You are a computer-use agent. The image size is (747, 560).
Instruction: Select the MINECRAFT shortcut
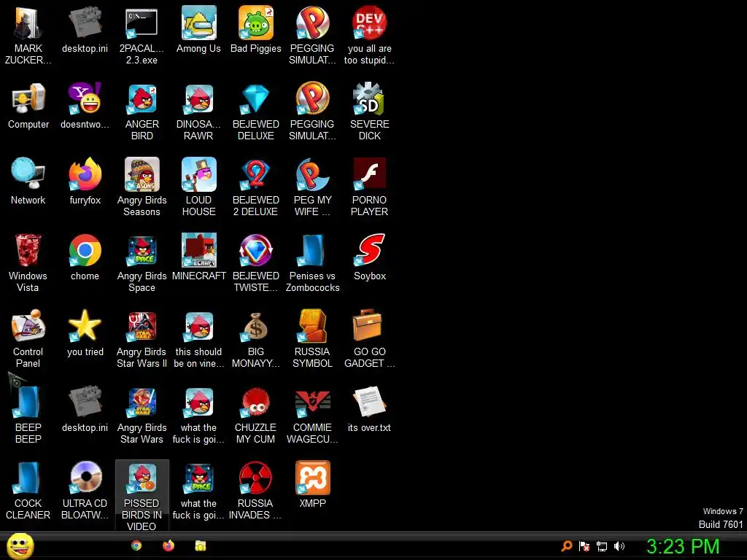pos(198,257)
